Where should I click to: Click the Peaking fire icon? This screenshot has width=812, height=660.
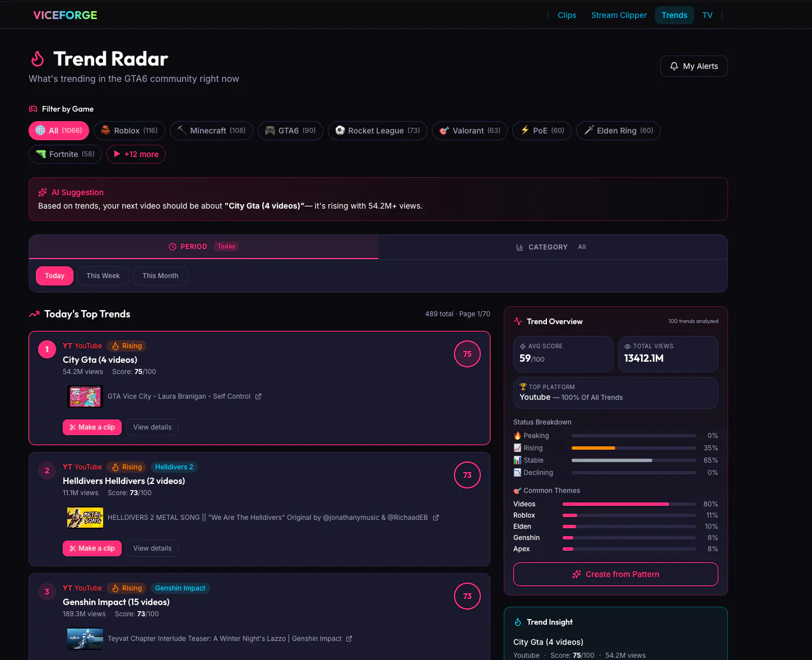pos(517,436)
